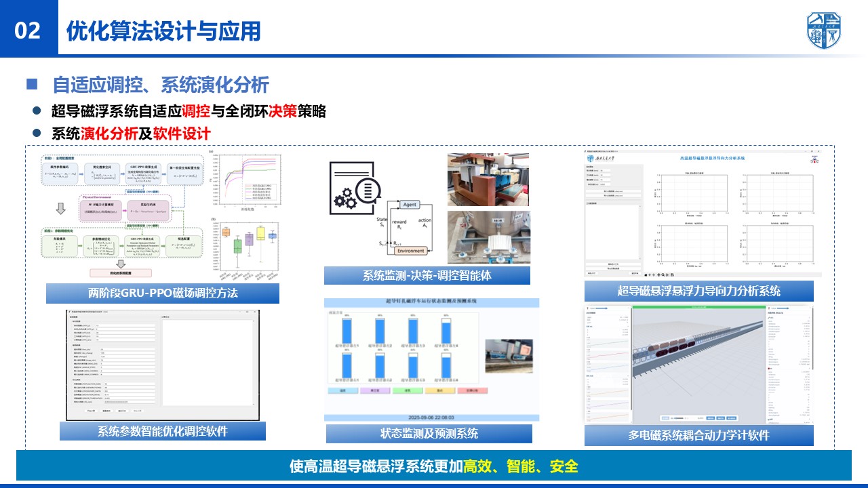
Task: Click the 系统参数智能优化调控软件 label
Action: [x=163, y=431]
